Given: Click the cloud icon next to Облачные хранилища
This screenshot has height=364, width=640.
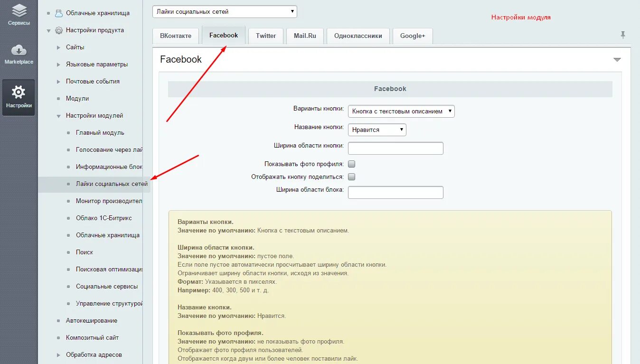Looking at the screenshot, I should (x=59, y=13).
